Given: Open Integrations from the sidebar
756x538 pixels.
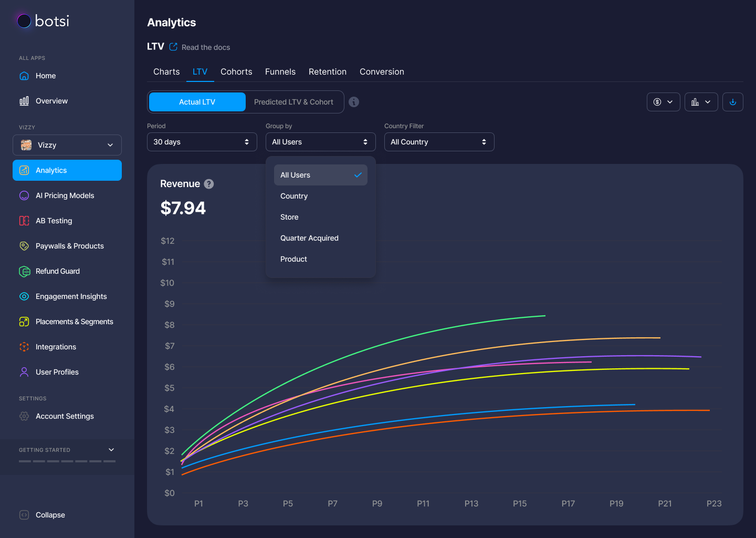Looking at the screenshot, I should (56, 347).
